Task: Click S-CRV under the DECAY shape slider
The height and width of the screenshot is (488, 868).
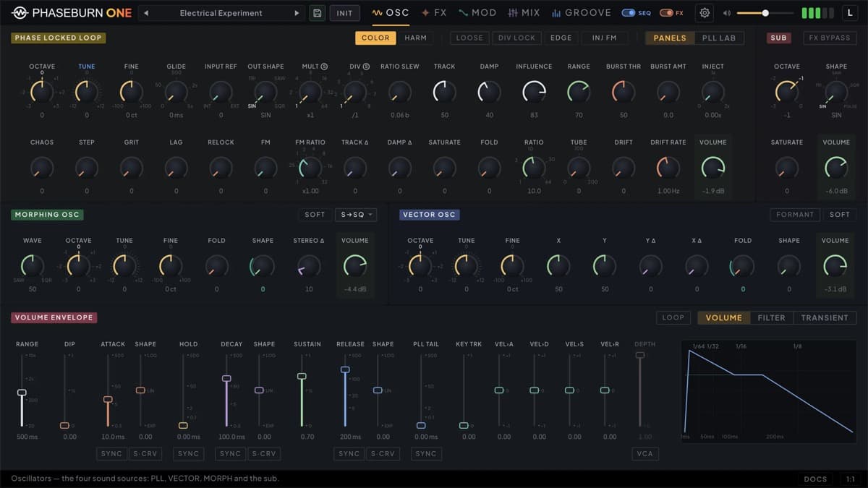Action: (x=264, y=454)
